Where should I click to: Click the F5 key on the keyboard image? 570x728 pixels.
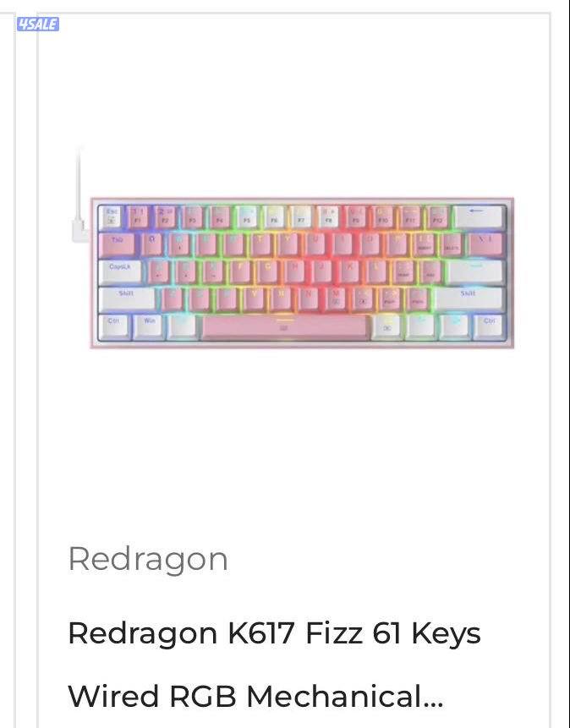coord(247,217)
